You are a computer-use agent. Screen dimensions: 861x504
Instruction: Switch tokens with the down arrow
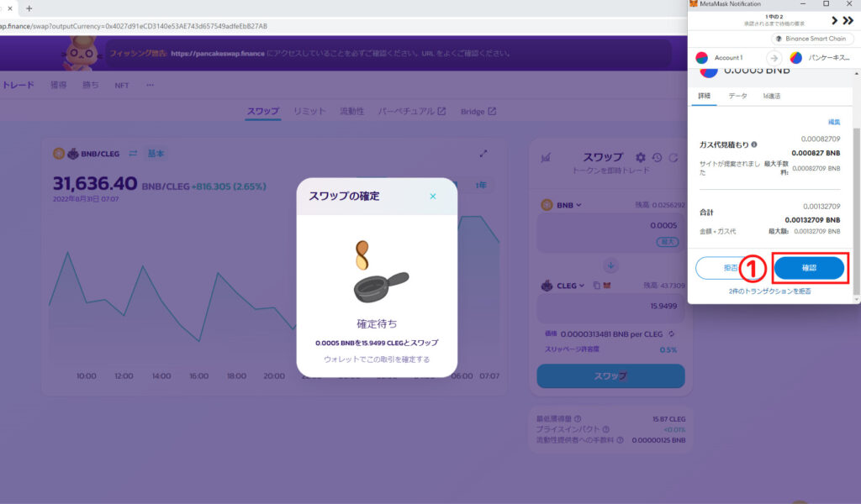pos(610,265)
